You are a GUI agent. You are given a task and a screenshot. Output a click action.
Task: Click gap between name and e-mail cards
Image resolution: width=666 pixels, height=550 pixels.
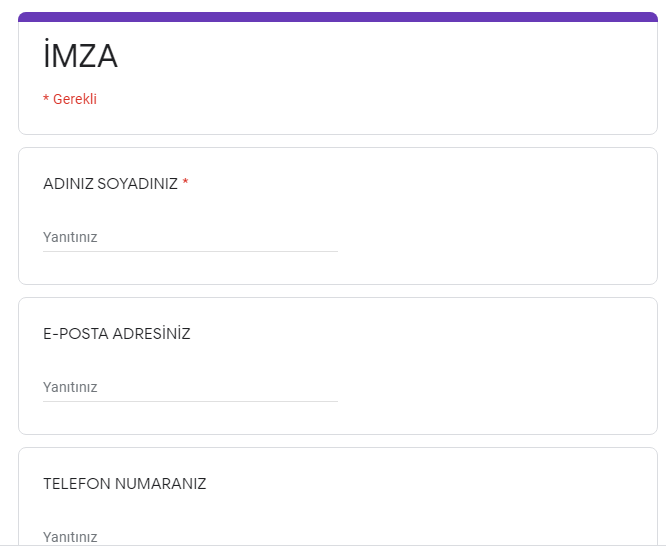(338, 291)
